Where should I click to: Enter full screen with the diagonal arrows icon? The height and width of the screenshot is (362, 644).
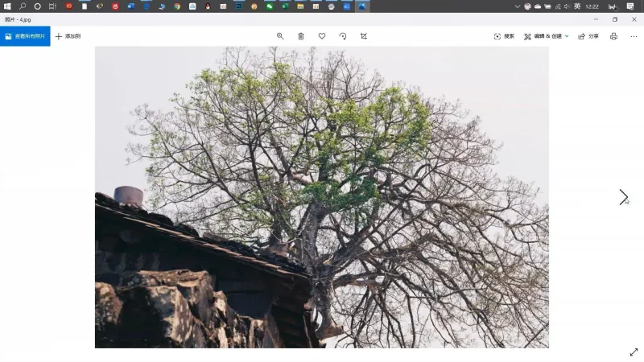click(634, 352)
